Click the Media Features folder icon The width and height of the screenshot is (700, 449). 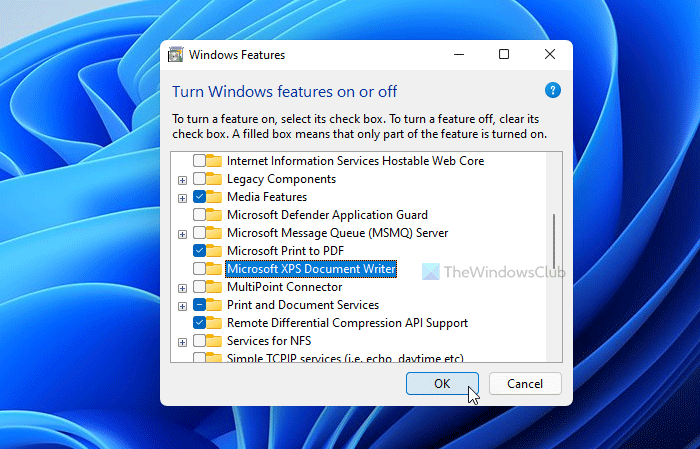pos(214,197)
